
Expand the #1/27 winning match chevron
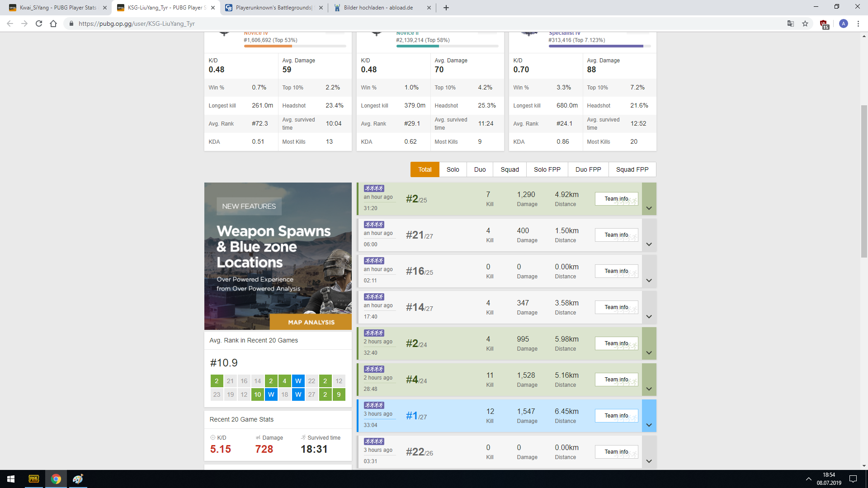point(649,425)
